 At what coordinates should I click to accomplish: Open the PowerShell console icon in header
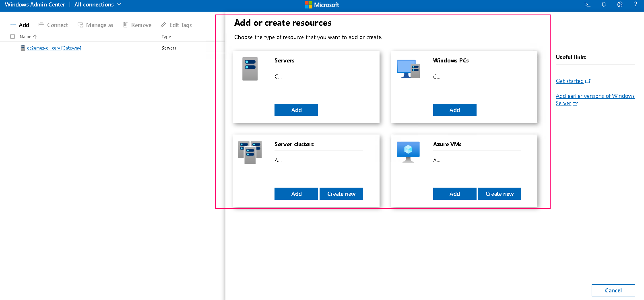(x=587, y=5)
